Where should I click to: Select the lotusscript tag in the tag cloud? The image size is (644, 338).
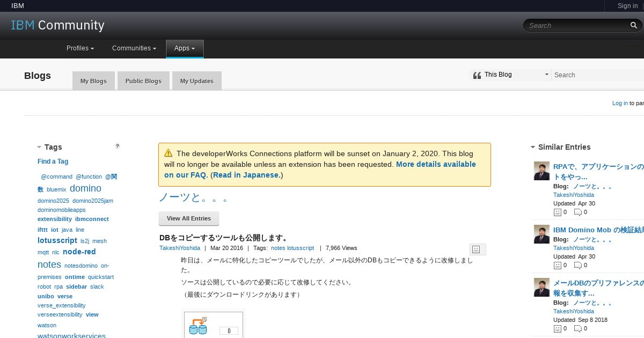[x=57, y=240]
